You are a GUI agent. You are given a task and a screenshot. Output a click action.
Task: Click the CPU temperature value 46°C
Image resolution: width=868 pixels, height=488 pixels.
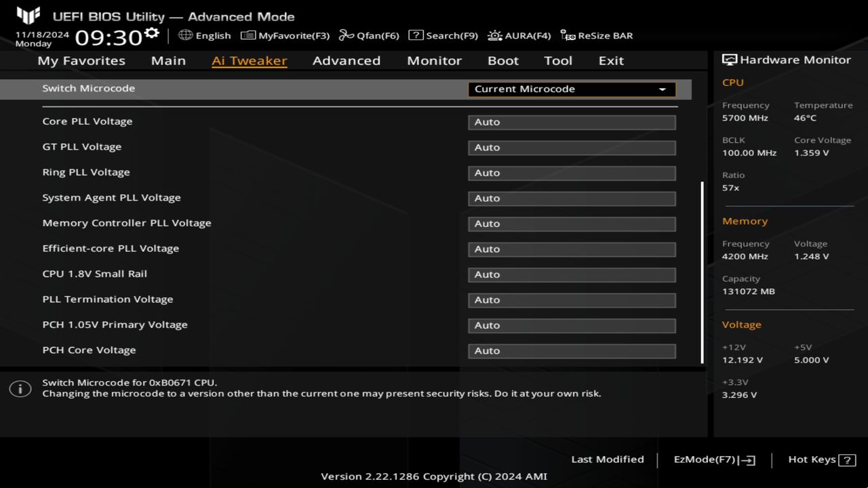click(806, 118)
